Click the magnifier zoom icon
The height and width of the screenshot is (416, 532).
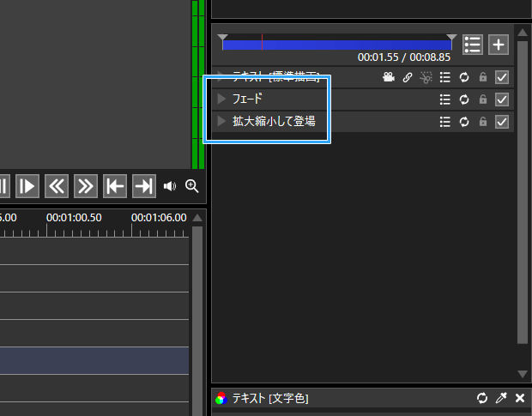pos(191,186)
